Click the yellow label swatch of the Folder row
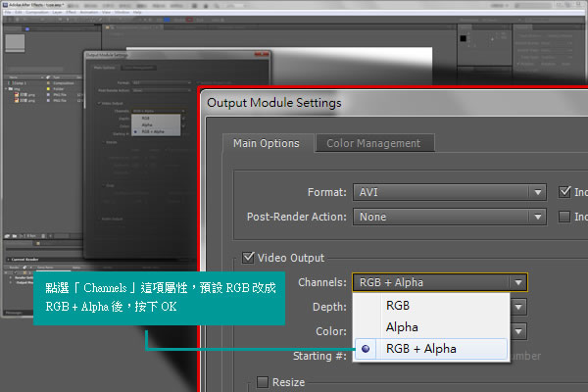This screenshot has height=392, width=588. (x=48, y=89)
